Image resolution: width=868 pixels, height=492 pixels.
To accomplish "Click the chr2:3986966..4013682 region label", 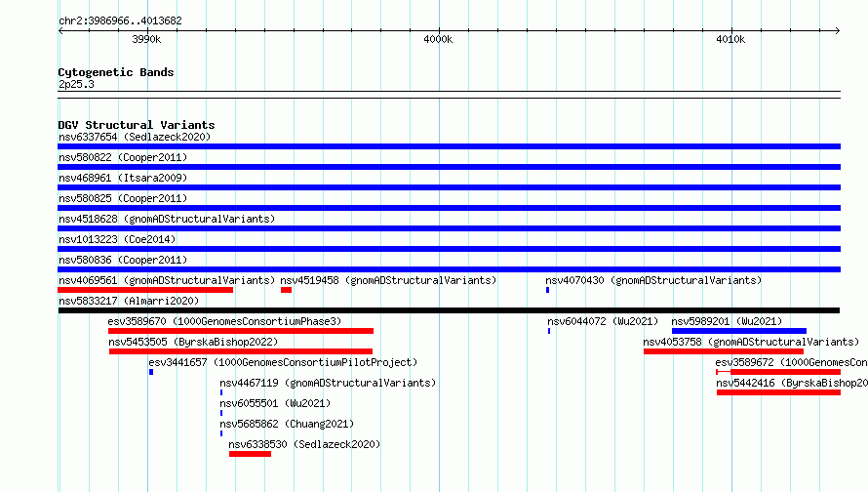I will point(120,20).
